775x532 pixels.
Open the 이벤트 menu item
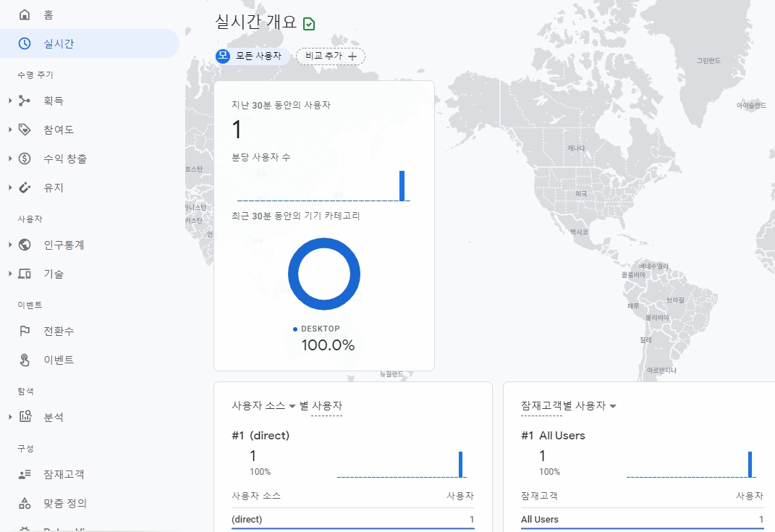coord(90,360)
